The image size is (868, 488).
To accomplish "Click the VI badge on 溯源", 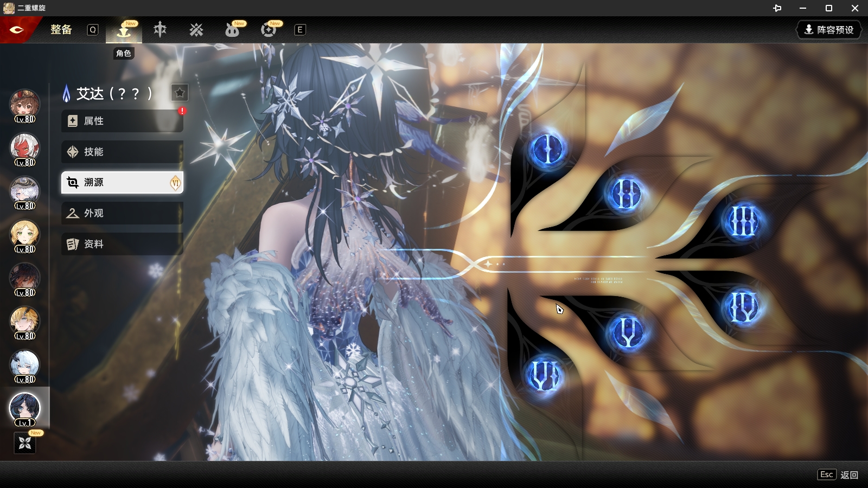I will pos(175,183).
